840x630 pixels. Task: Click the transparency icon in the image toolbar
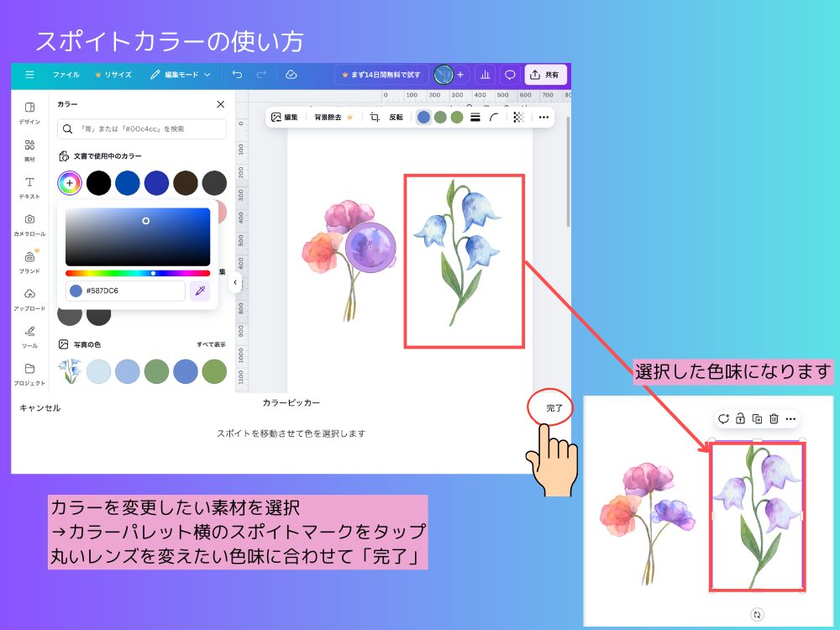(517, 118)
